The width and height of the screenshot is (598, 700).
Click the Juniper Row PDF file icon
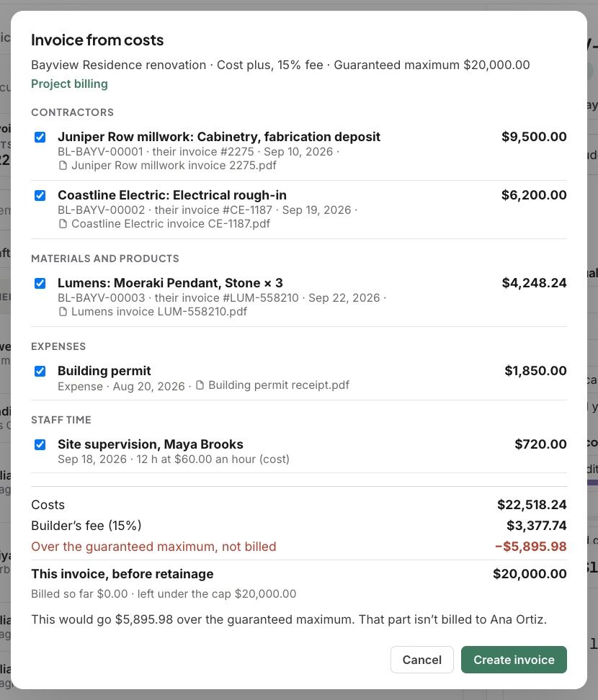coord(63,166)
